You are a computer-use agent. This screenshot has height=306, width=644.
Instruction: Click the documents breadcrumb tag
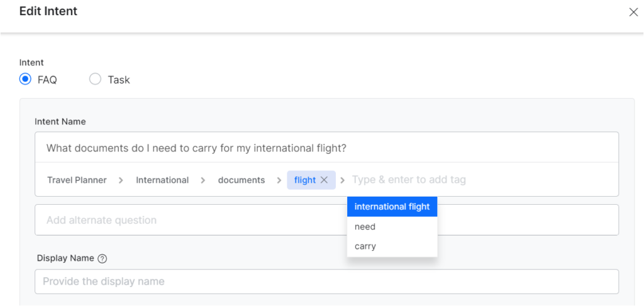[241, 180]
